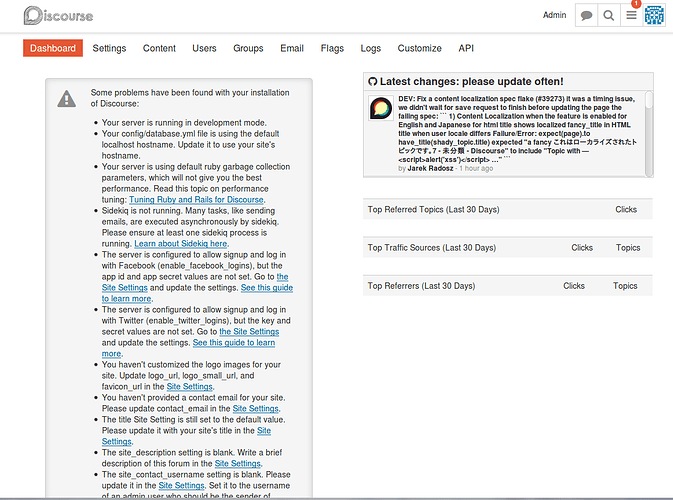The height and width of the screenshot is (500, 673).
Task: Click the commit author avatar thumbnail
Action: 381,108
